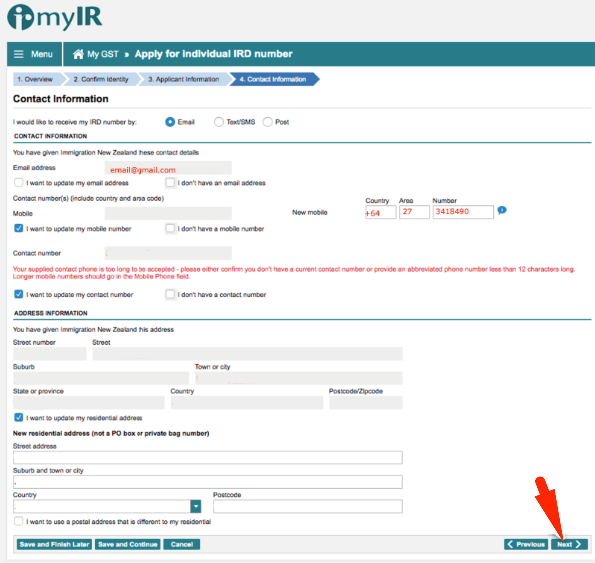
Task: Select Email as IRD delivery method
Action: tap(170, 122)
